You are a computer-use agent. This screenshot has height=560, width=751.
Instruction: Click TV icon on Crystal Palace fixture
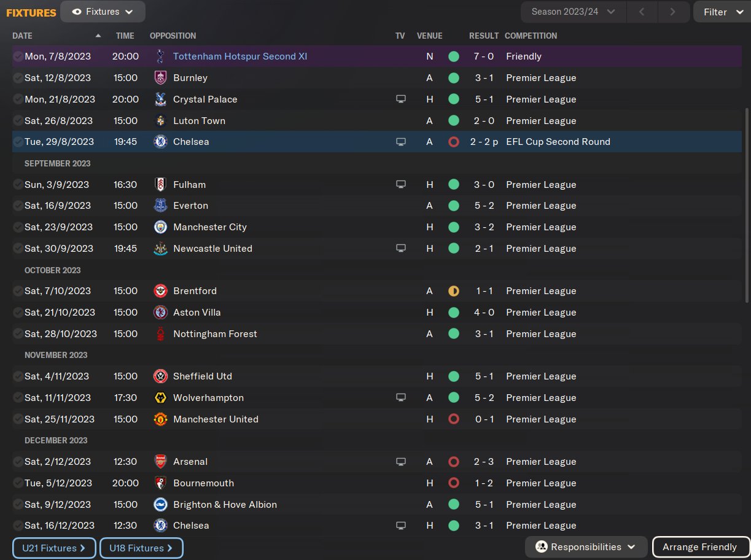pos(401,99)
